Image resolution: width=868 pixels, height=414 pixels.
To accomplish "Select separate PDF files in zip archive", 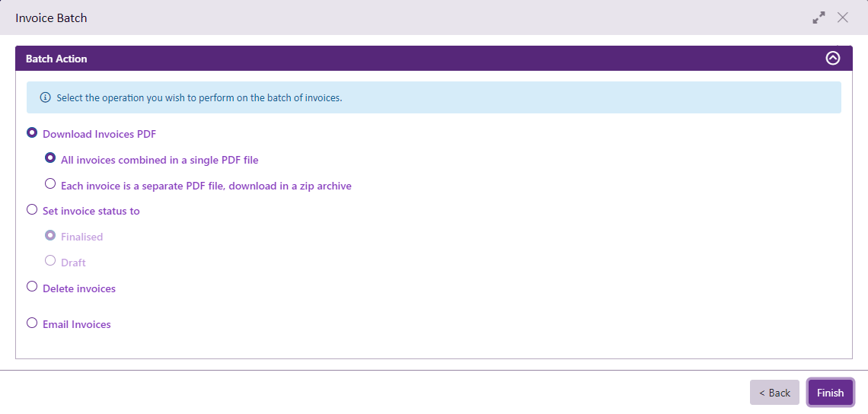I will pos(50,183).
